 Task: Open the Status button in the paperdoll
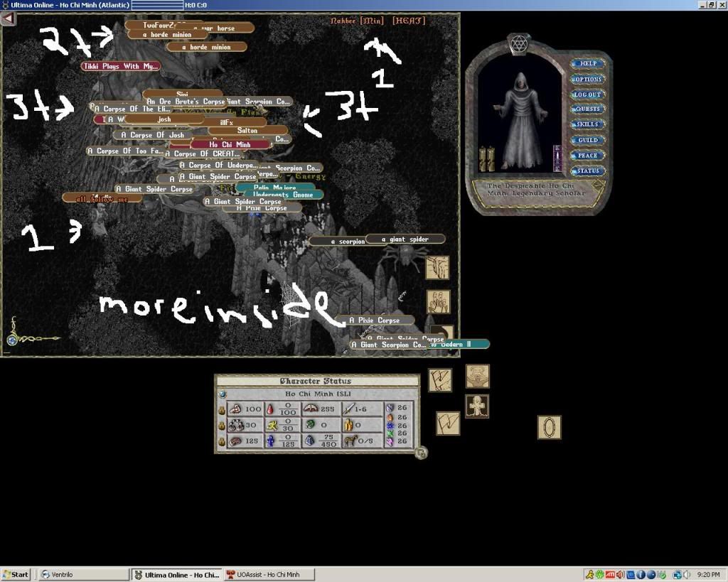click(x=588, y=171)
